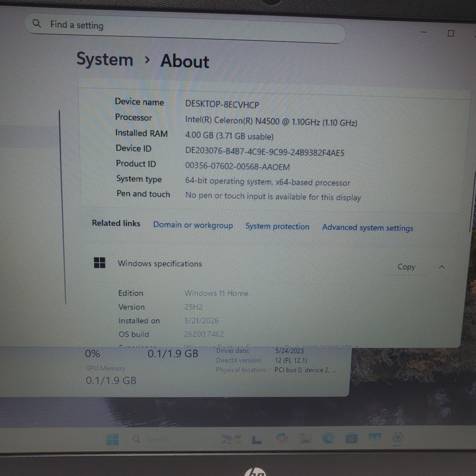Minimize the Settings window

pos(424,32)
